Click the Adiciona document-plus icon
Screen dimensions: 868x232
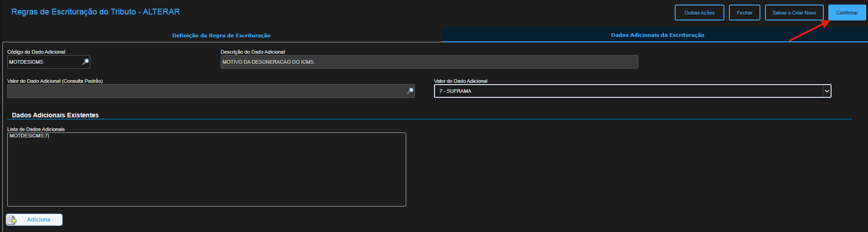[x=12, y=220]
